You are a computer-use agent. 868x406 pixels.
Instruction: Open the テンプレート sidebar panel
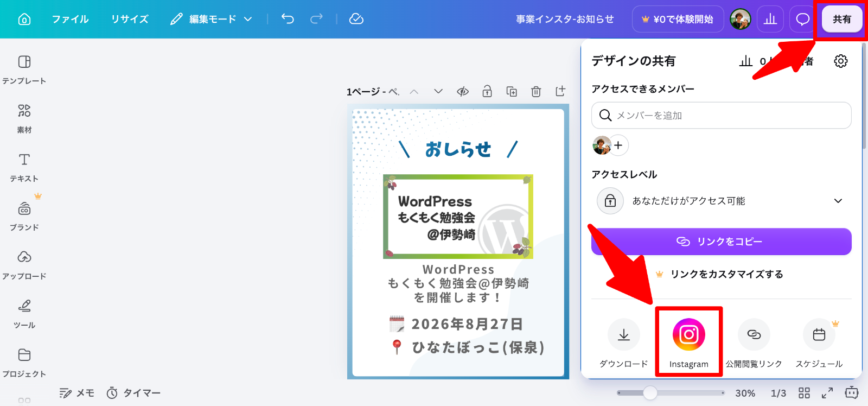click(24, 70)
